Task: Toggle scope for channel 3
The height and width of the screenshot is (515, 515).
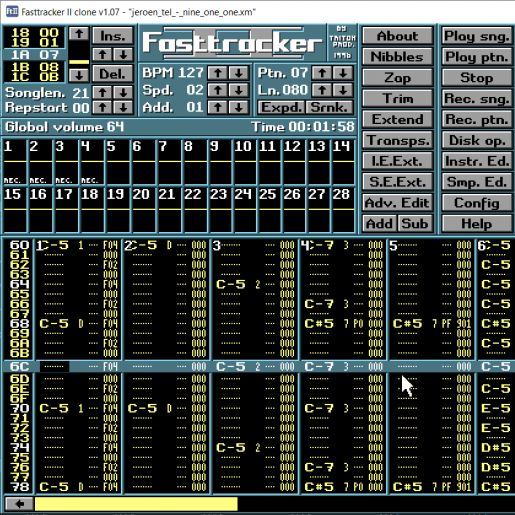Action: [67, 162]
